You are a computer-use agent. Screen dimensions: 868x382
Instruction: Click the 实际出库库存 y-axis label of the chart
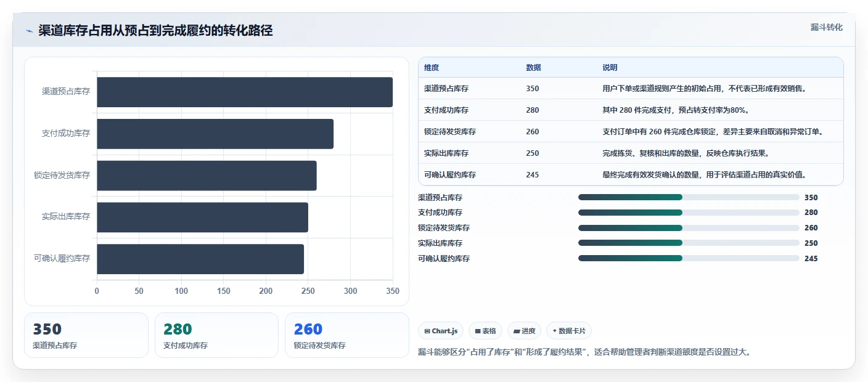(66, 217)
